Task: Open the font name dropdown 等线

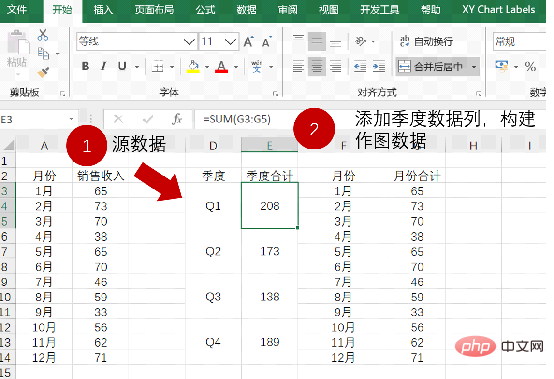Action: point(189,42)
